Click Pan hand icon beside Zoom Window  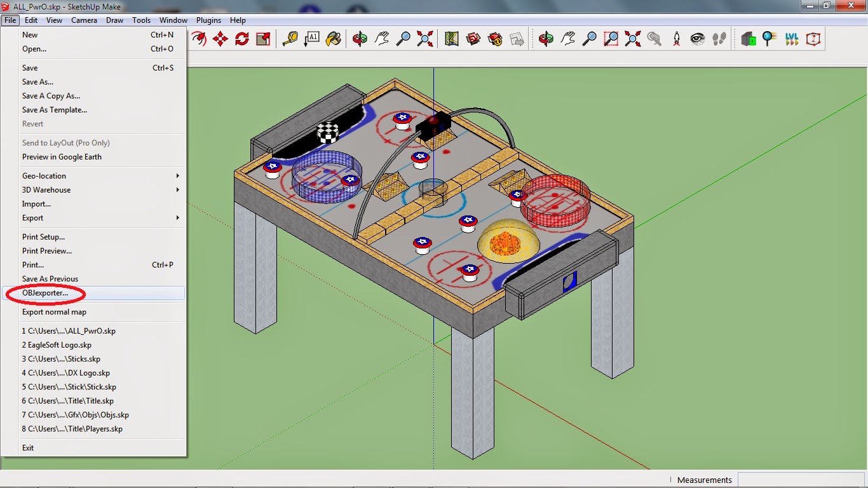(567, 39)
